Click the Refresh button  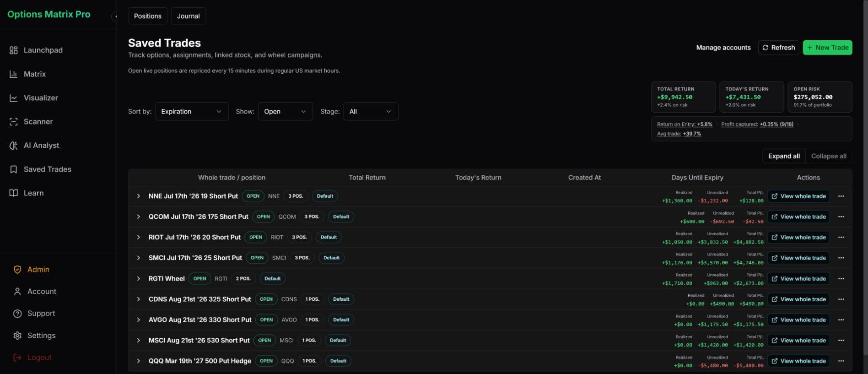pyautogui.click(x=778, y=48)
